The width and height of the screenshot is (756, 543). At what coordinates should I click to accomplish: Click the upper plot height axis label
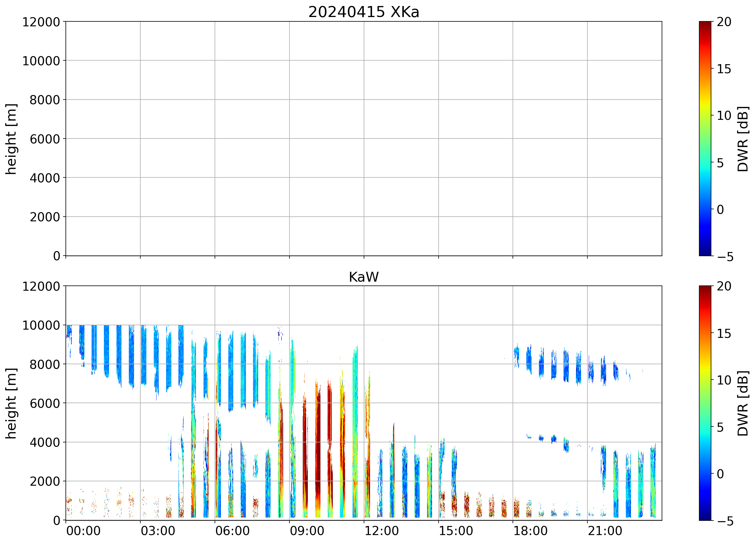(11, 139)
